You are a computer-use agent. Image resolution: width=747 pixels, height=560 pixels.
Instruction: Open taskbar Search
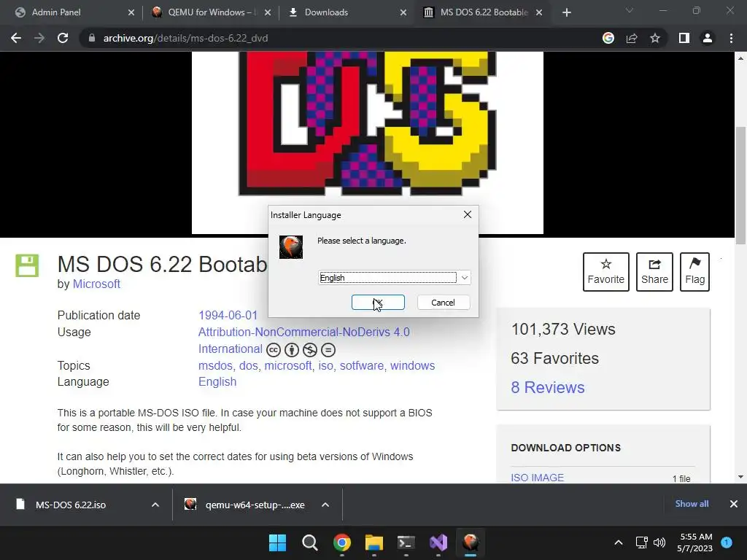309,542
